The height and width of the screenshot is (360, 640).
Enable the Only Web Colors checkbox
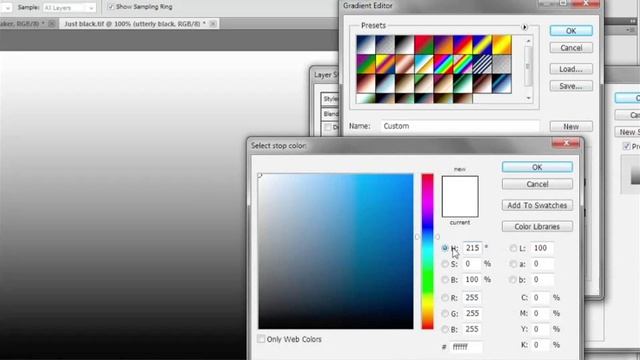tap(261, 339)
